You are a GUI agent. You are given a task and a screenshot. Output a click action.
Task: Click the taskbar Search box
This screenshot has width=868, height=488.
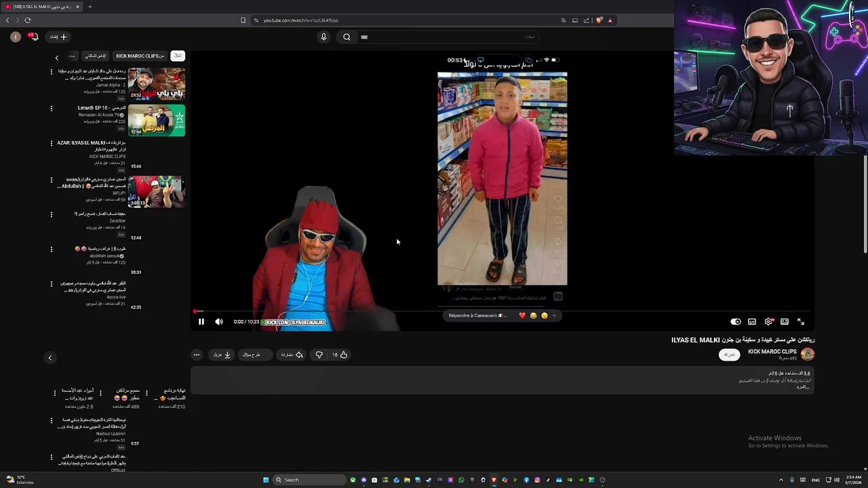pos(310,480)
